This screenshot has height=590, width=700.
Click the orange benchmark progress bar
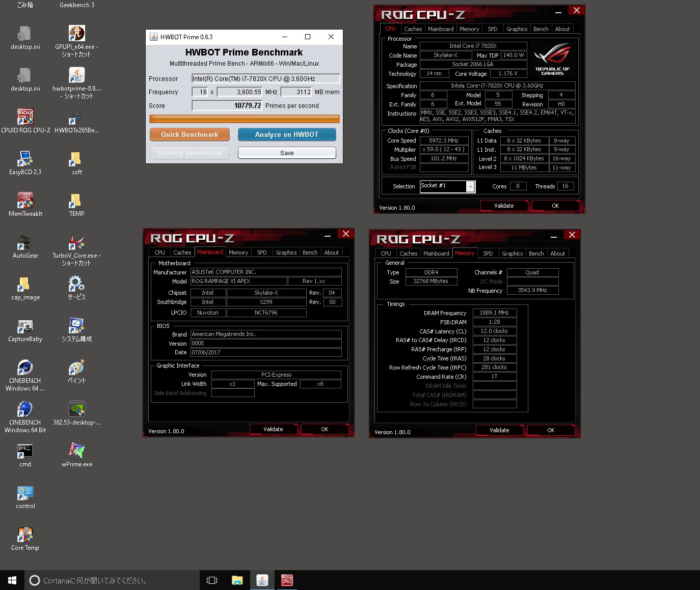click(244, 119)
